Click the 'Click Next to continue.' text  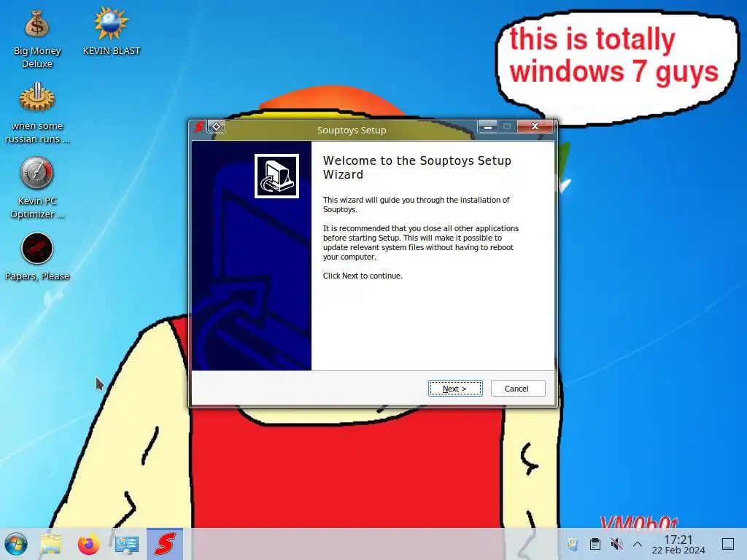[x=363, y=276]
